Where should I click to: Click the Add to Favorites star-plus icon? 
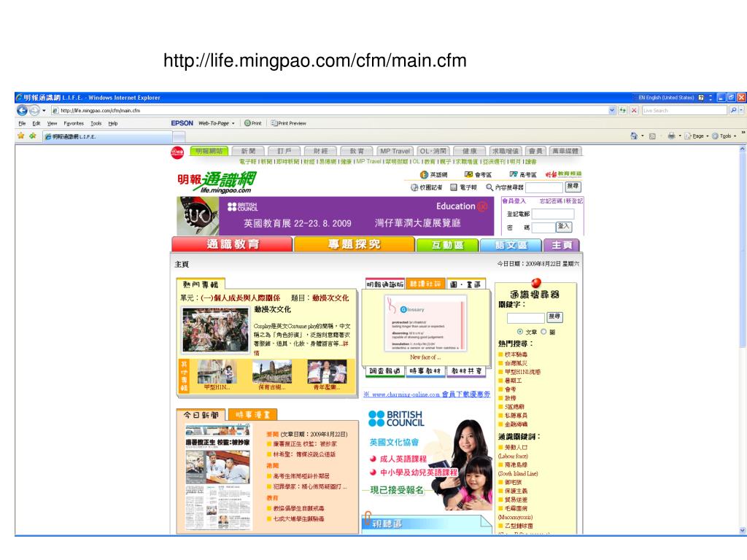[x=32, y=136]
